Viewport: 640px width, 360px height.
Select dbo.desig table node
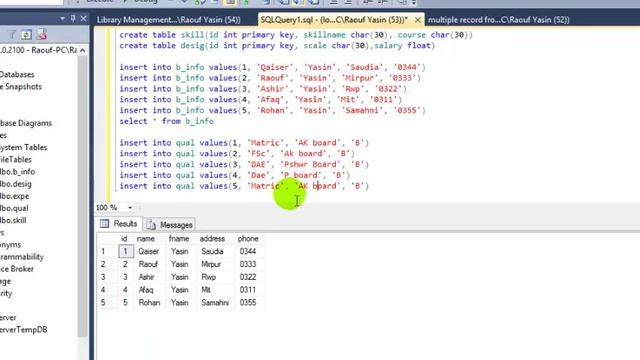coord(16,184)
